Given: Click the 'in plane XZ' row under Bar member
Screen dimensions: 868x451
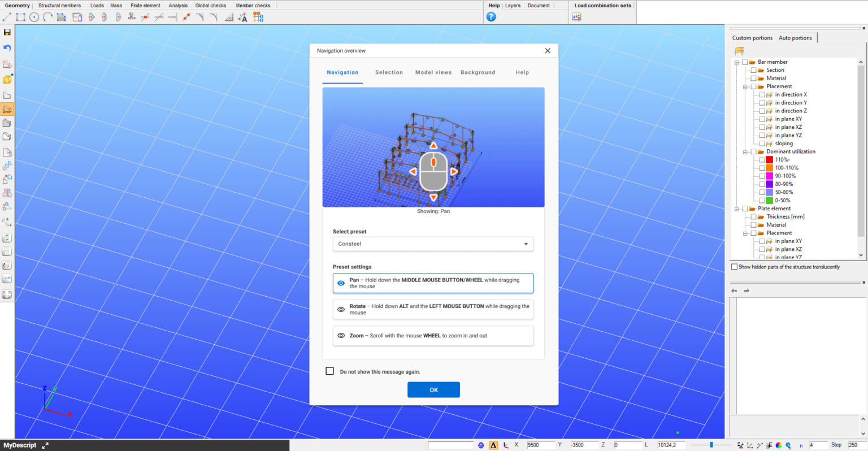Looking at the screenshot, I should point(788,127).
